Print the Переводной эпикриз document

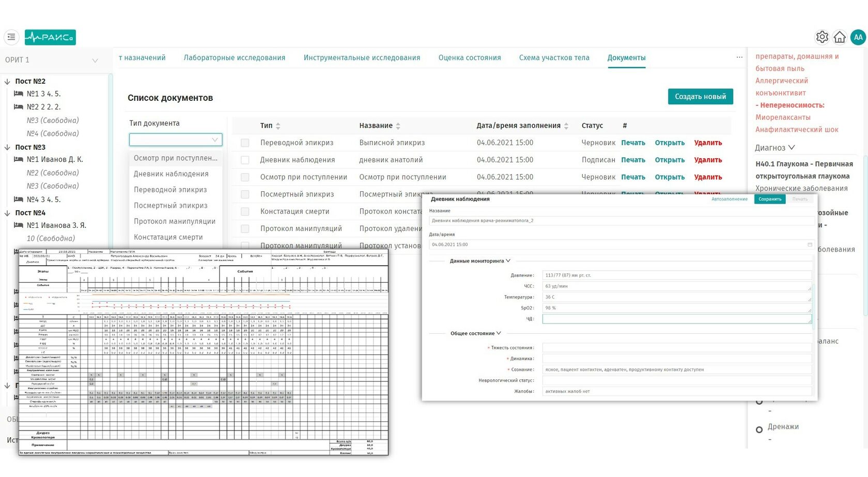click(x=633, y=143)
